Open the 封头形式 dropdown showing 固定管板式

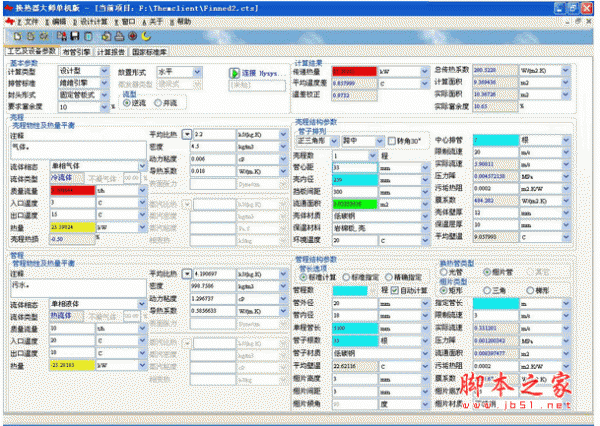104,95
